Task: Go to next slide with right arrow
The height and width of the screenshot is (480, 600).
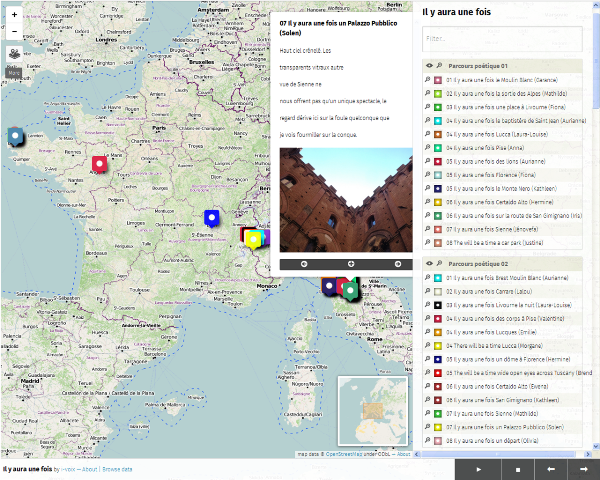Action: click(584, 469)
